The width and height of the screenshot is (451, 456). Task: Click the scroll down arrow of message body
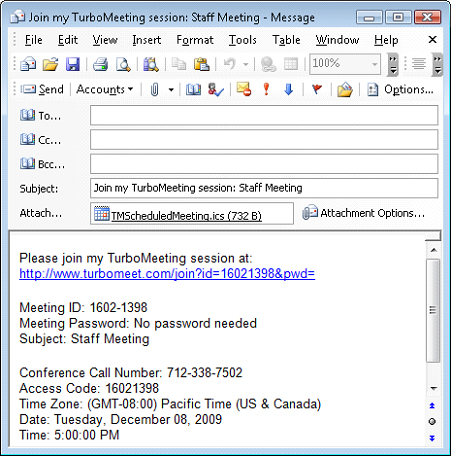point(433,389)
